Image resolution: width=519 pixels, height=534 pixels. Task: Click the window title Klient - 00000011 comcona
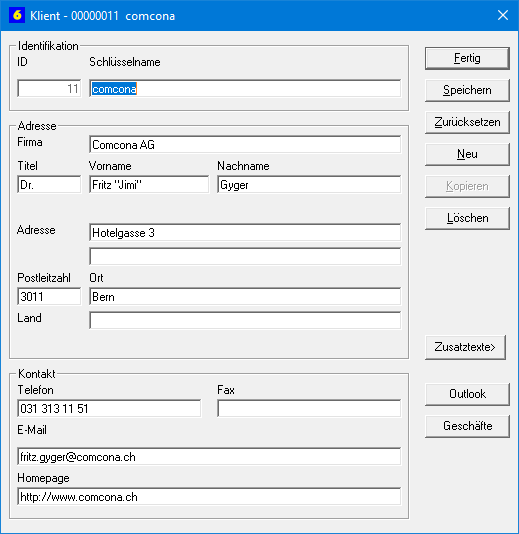(x=103, y=16)
